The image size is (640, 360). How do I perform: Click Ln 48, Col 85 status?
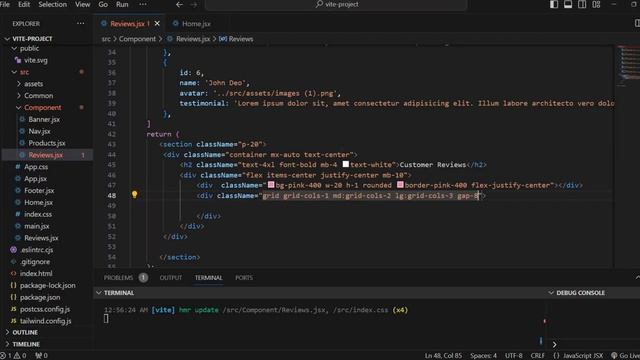pyautogui.click(x=443, y=356)
